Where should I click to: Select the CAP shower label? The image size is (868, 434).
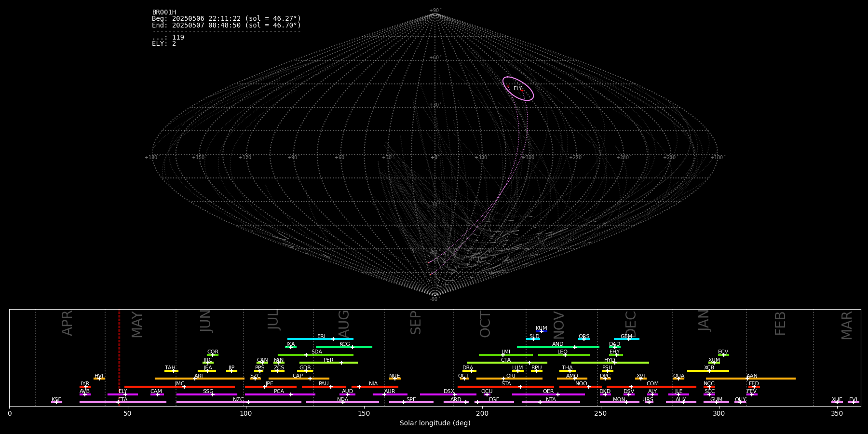(298, 376)
